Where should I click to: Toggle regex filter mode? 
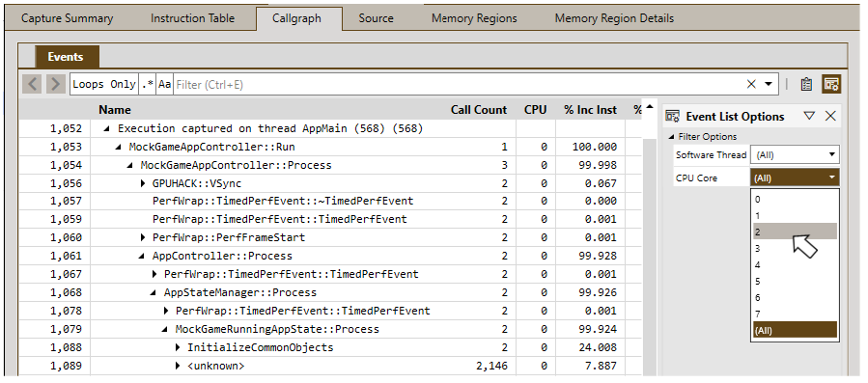(148, 84)
